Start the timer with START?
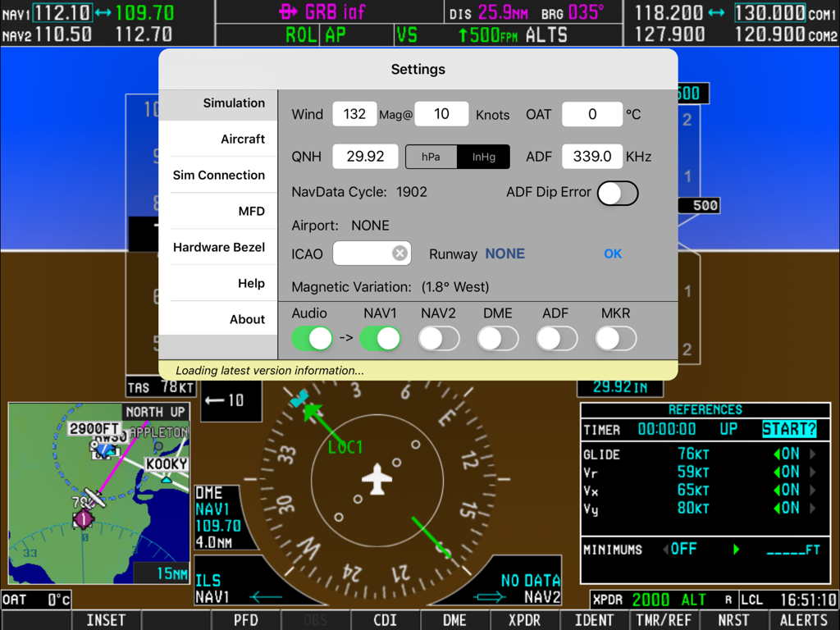 coord(789,428)
